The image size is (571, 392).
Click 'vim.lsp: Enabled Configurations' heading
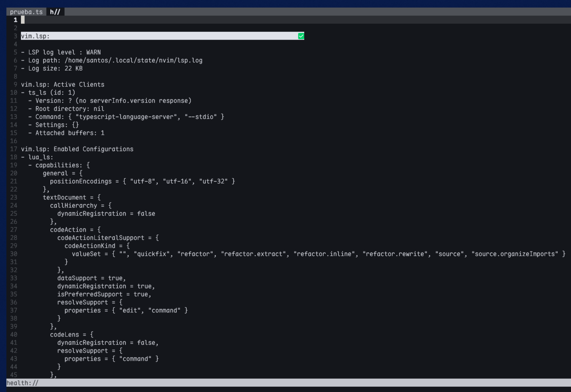coord(77,149)
